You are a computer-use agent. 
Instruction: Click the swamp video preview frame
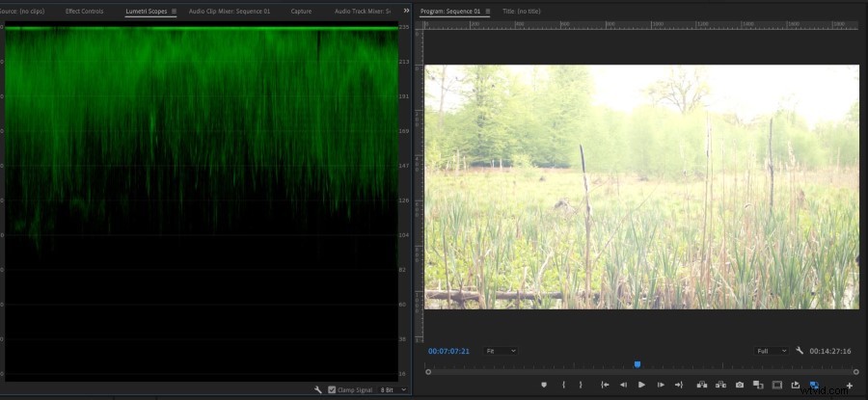click(x=641, y=187)
